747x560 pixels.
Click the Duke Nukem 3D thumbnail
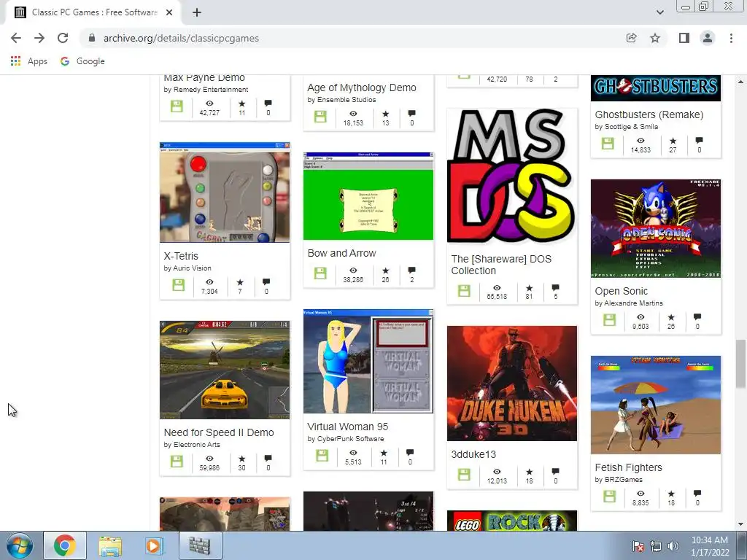pos(511,384)
